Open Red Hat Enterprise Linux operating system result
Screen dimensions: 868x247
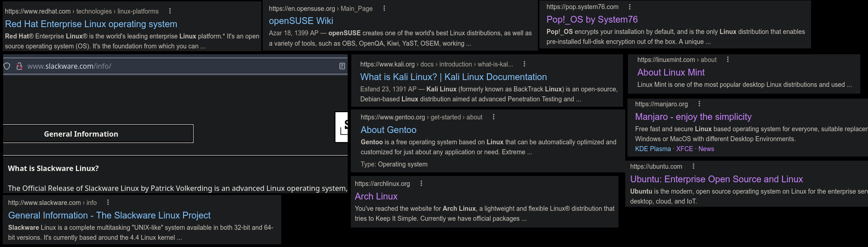point(91,24)
